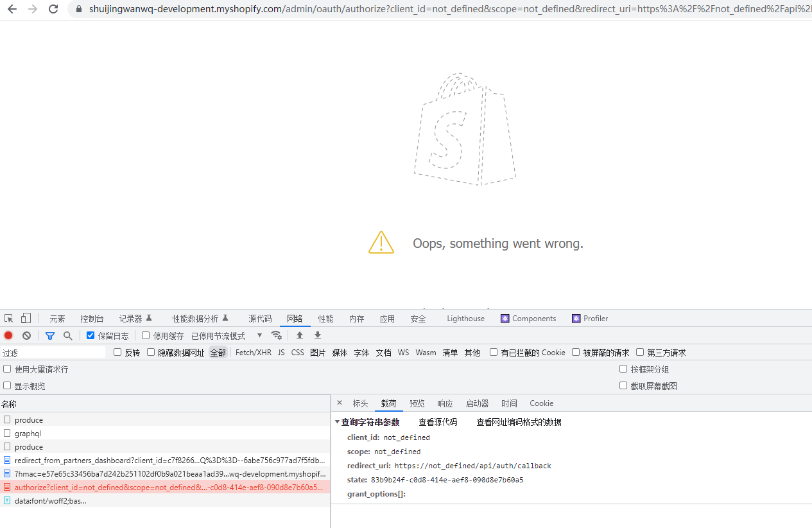Enable the 停用缓存 checkbox
812x528 pixels.
146,335
